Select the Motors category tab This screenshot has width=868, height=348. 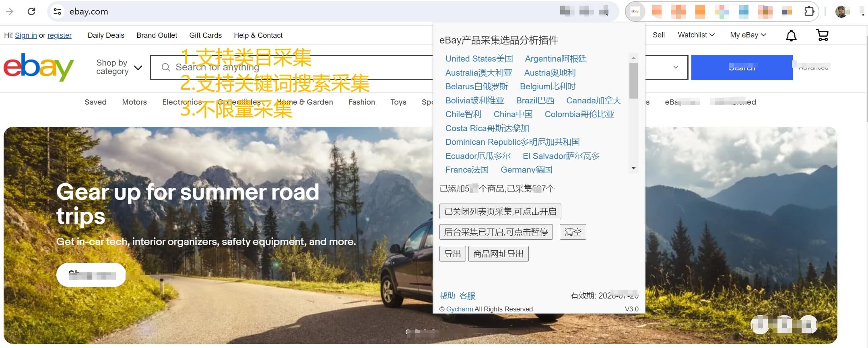pos(134,102)
